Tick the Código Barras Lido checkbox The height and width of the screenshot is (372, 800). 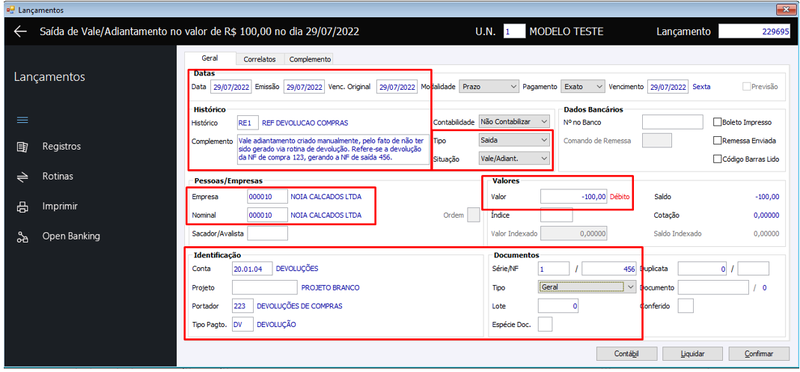click(x=717, y=159)
